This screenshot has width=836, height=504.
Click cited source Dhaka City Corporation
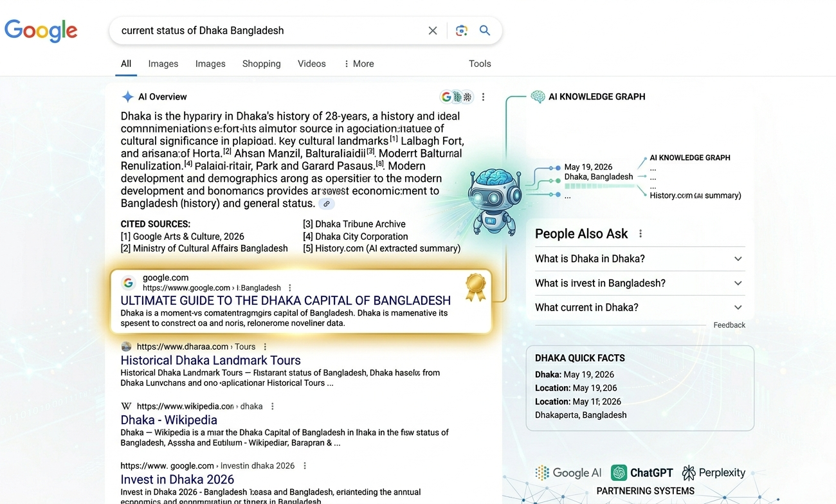(x=356, y=237)
